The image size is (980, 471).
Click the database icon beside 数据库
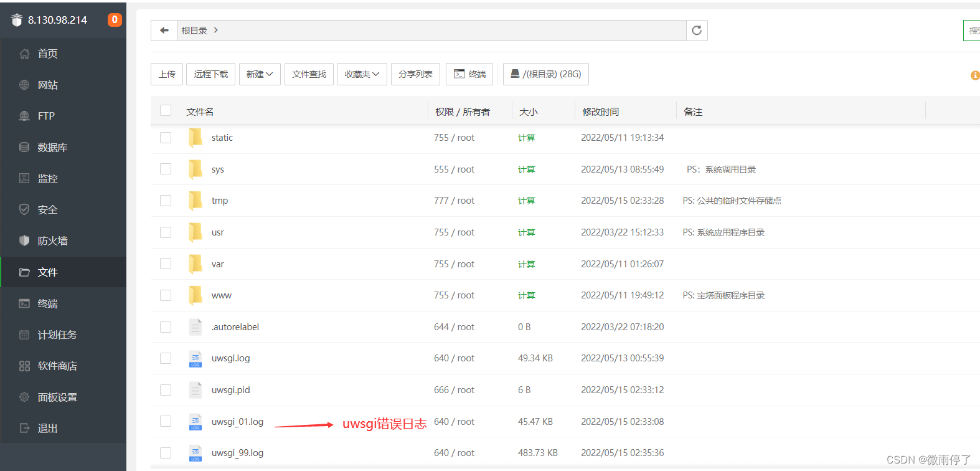[24, 147]
